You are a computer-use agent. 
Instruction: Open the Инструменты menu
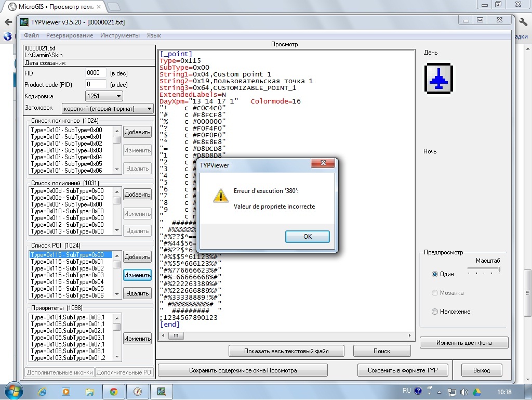tap(120, 35)
